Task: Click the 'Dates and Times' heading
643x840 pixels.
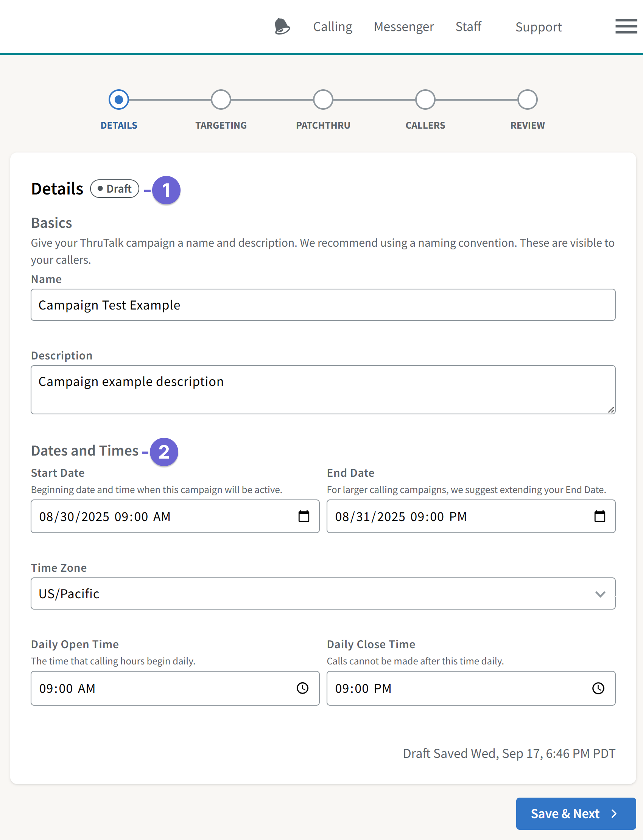Action: [84, 450]
